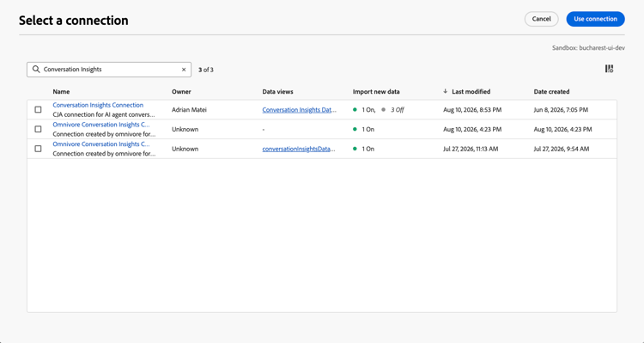Sort by Name column header
The height and width of the screenshot is (343, 644).
point(61,92)
